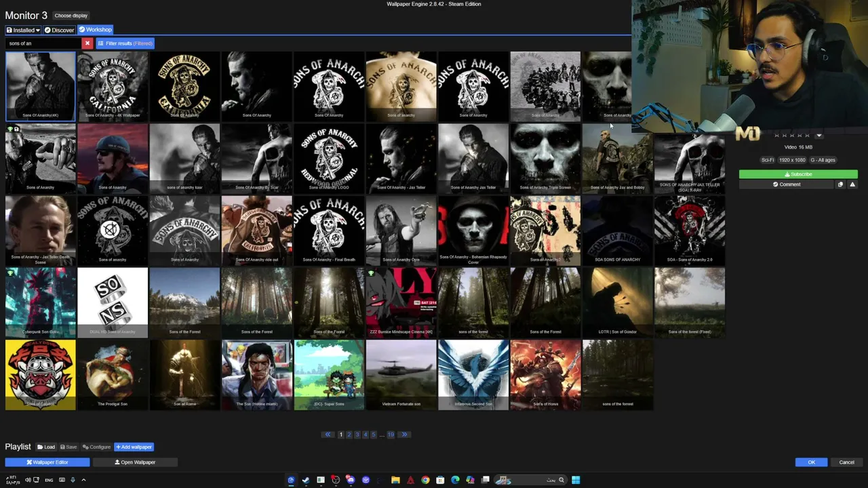The height and width of the screenshot is (488, 868).
Task: Select the LOTR Son of Gondor wallpaper
Action: 617,302
